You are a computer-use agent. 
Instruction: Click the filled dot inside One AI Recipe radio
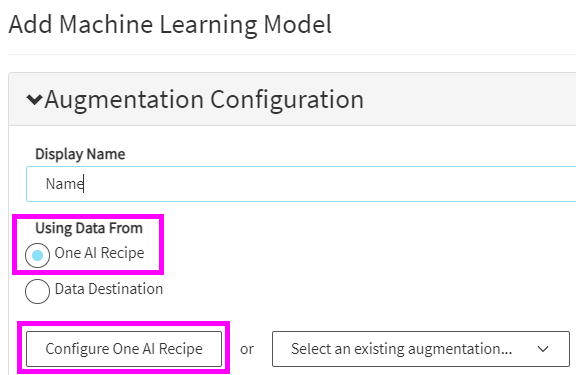click(x=37, y=255)
